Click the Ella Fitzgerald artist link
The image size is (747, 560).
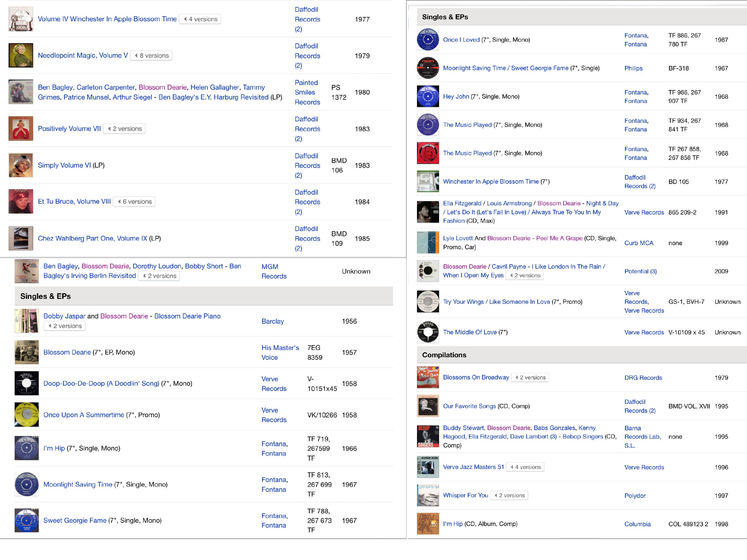(x=462, y=203)
